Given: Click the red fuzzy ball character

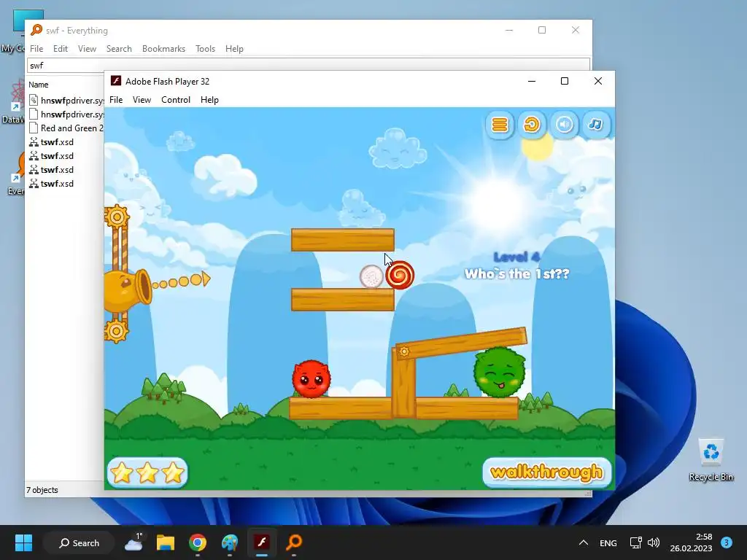Looking at the screenshot, I should click(x=311, y=379).
